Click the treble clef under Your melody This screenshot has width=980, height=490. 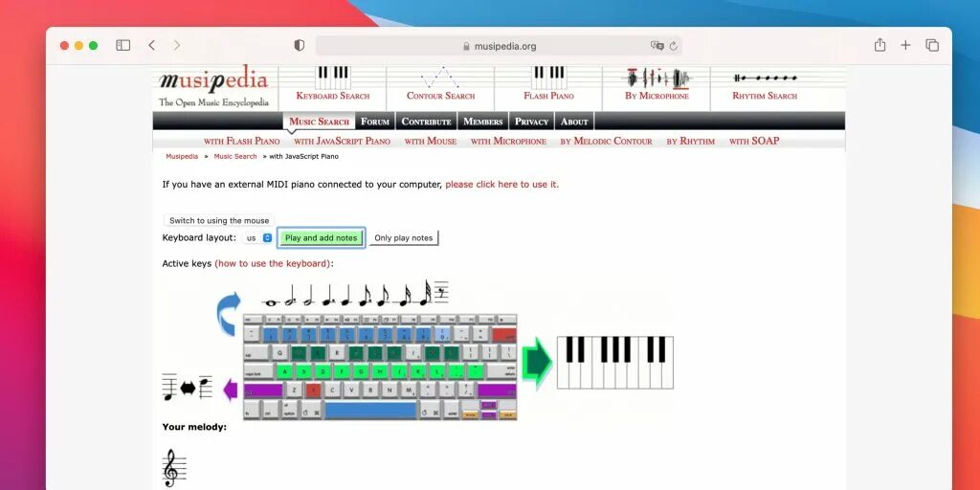coord(174,468)
